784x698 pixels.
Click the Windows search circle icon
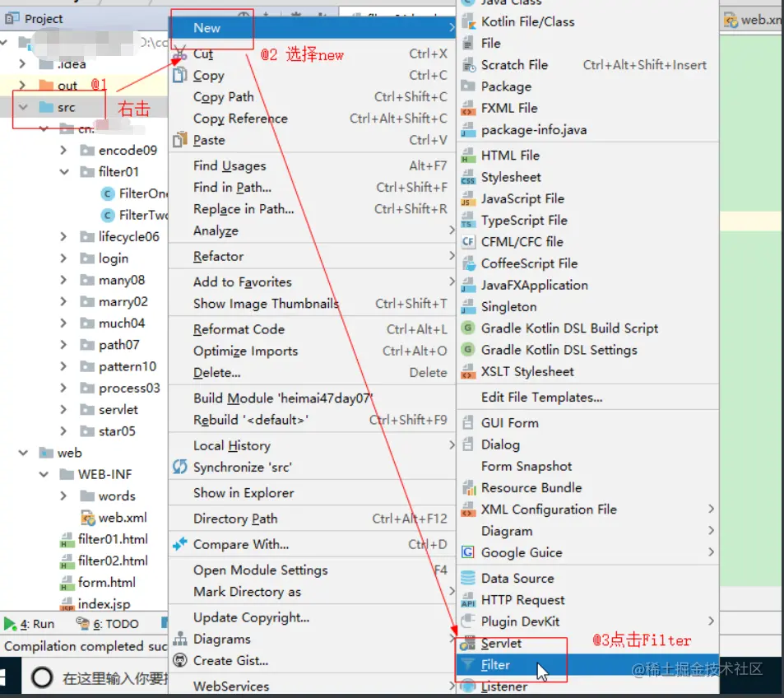[42, 678]
